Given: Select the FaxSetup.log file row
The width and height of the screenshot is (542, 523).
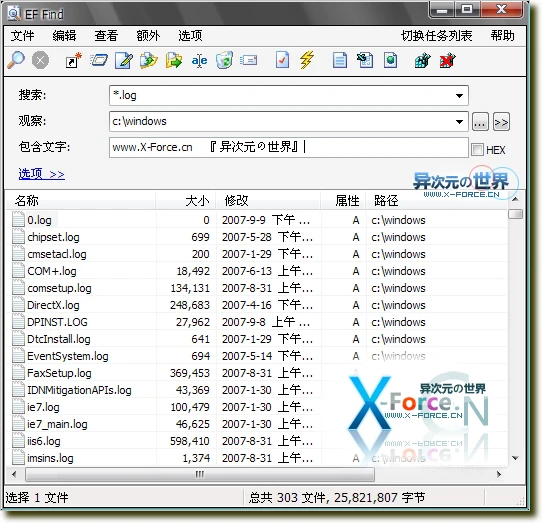Looking at the screenshot, I should tap(257, 373).
